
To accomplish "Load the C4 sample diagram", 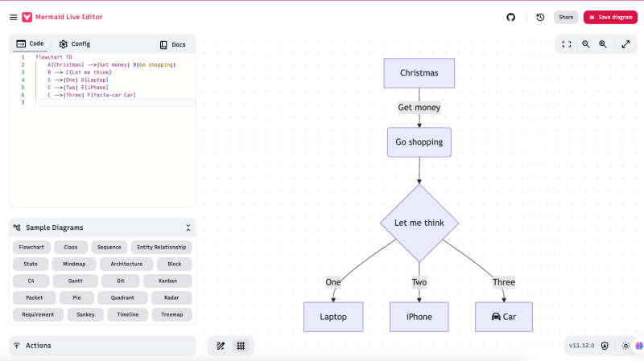I will tap(31, 281).
